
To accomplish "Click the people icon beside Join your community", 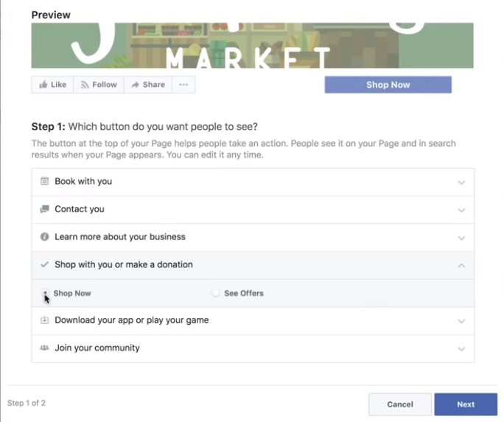I will (x=44, y=348).
